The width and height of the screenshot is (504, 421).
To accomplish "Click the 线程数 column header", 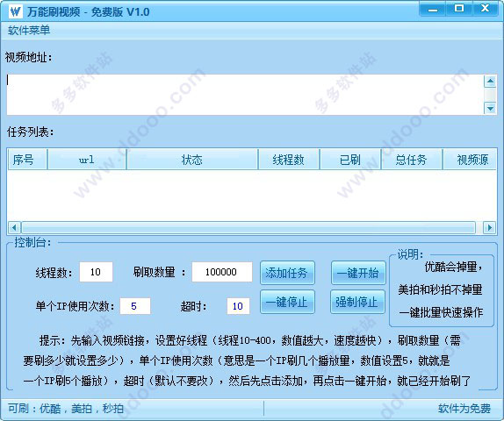I will 289,160.
